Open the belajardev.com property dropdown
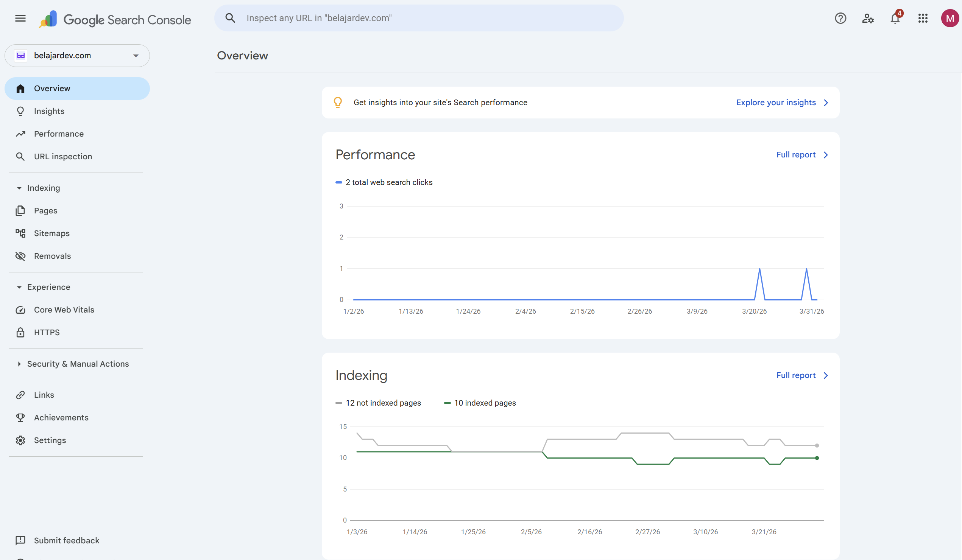This screenshot has width=962, height=560. pyautogui.click(x=77, y=56)
